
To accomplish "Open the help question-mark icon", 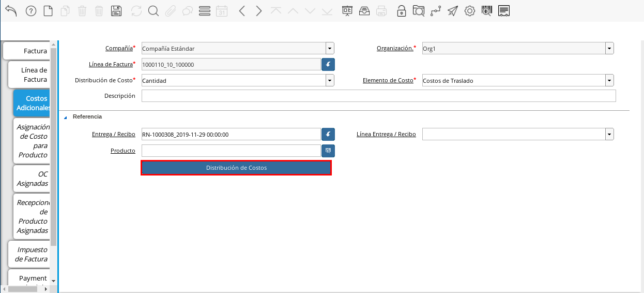I will (31, 11).
